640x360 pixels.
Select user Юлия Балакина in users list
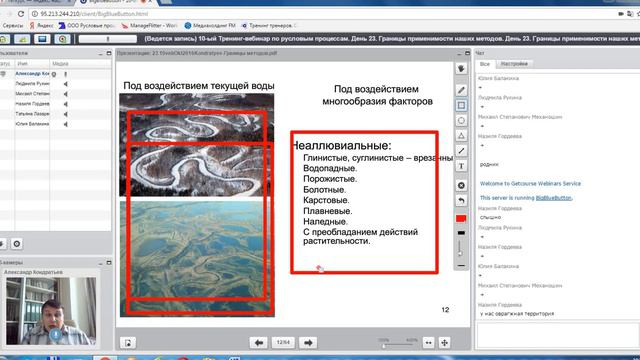[x=32, y=124]
